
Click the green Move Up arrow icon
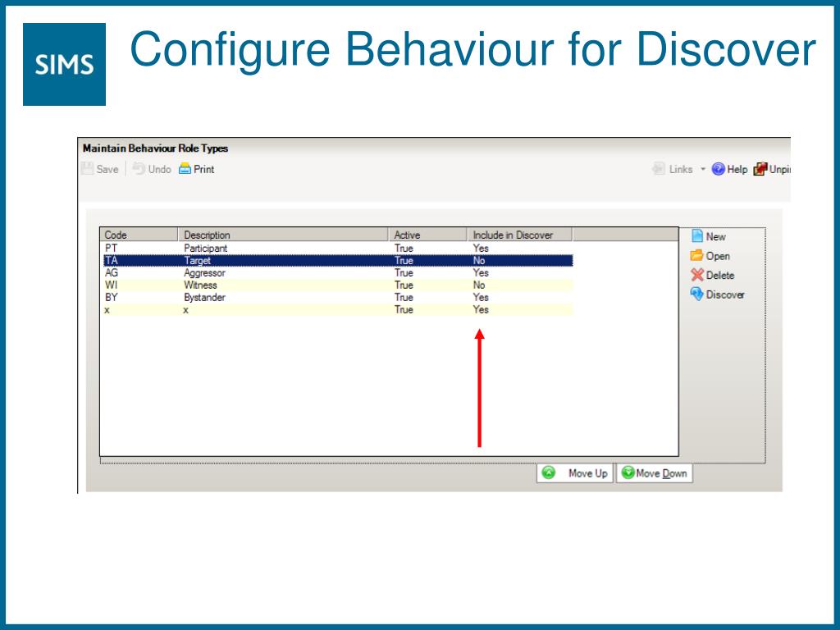[549, 472]
